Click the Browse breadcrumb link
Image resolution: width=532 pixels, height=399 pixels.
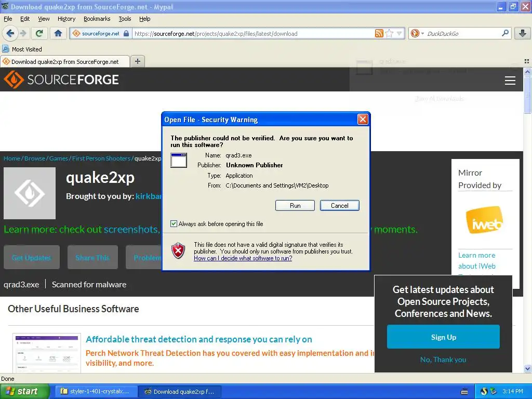pos(35,158)
